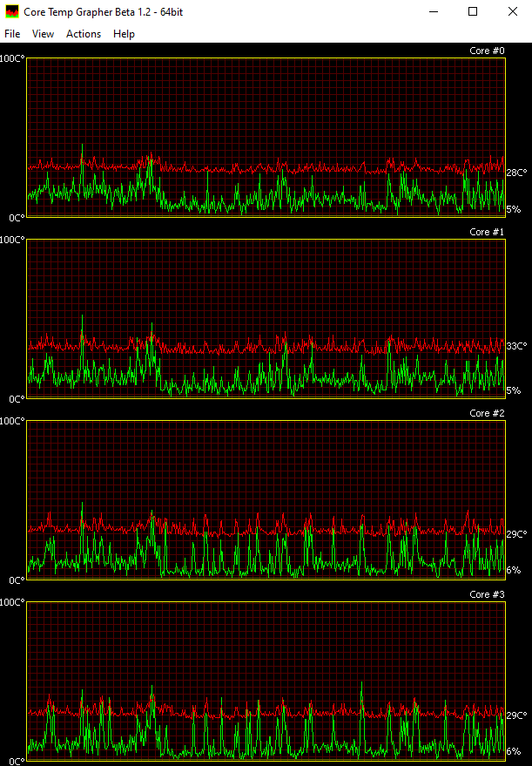The width and height of the screenshot is (532, 766).
Task: Click Core #0's 5% load value
Action: coord(514,209)
